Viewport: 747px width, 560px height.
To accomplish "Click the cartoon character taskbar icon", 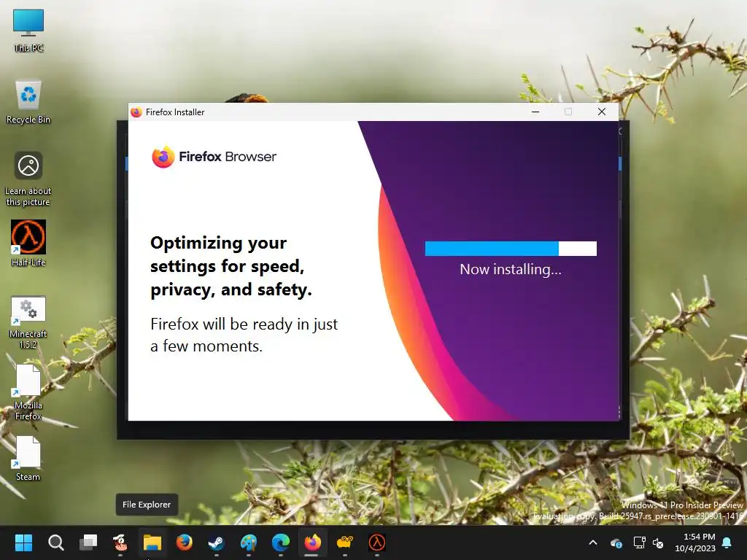I will pyautogui.click(x=120, y=542).
